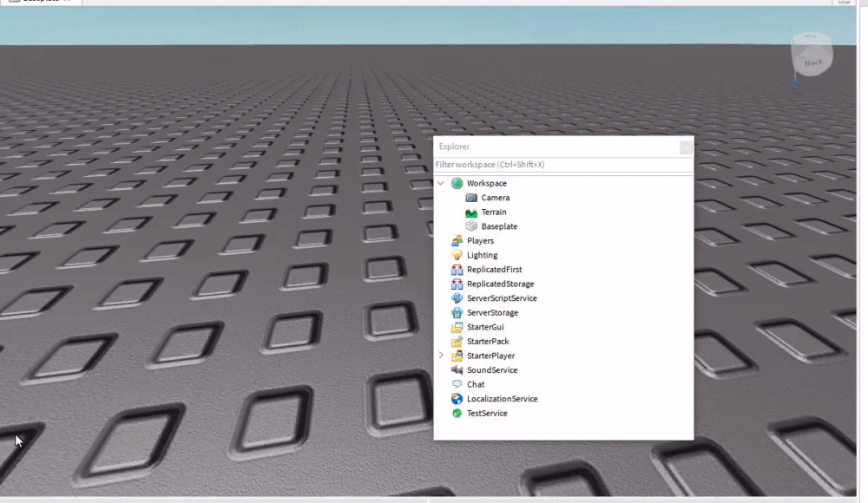The width and height of the screenshot is (868, 503).
Task: Click the ServerScriptService icon
Action: click(x=457, y=298)
